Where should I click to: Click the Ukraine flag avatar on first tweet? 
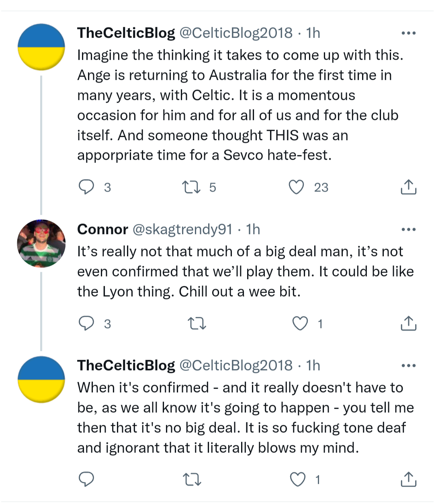(x=41, y=47)
